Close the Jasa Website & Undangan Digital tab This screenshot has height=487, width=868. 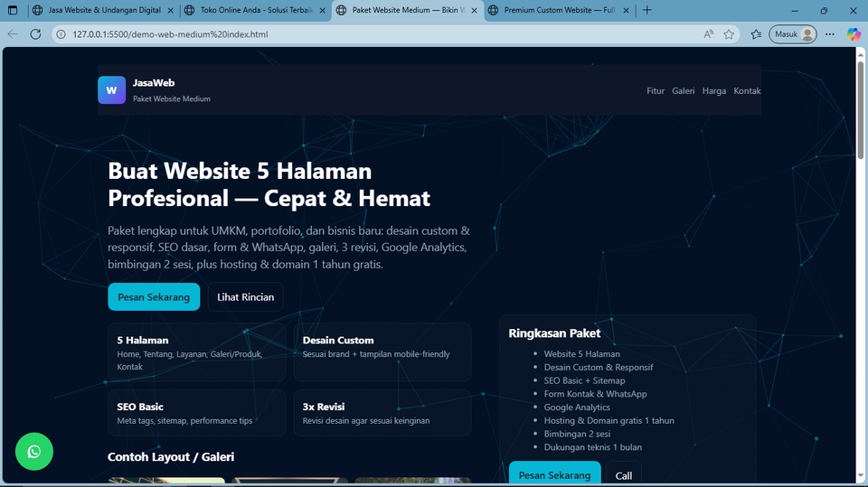pyautogui.click(x=170, y=10)
